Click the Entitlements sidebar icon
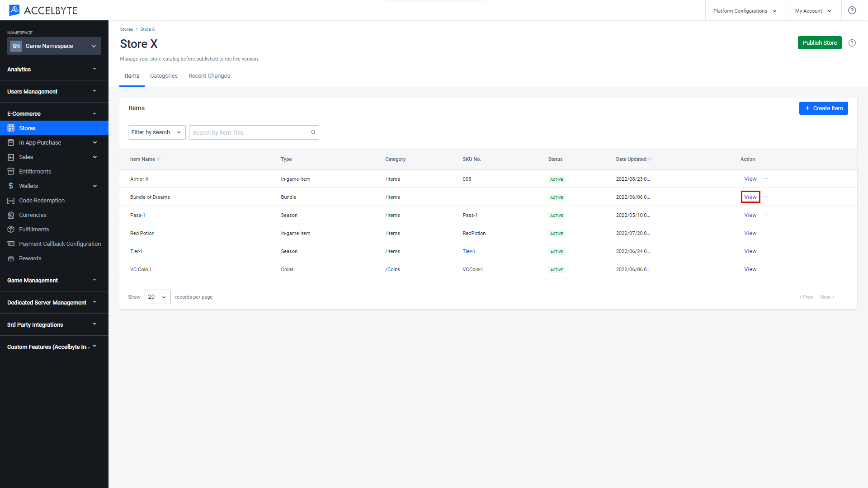 tap(11, 172)
